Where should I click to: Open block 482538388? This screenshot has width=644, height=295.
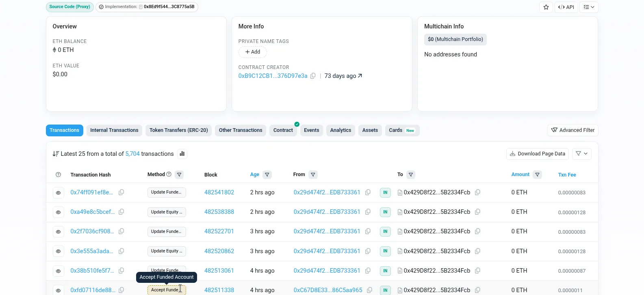click(219, 212)
